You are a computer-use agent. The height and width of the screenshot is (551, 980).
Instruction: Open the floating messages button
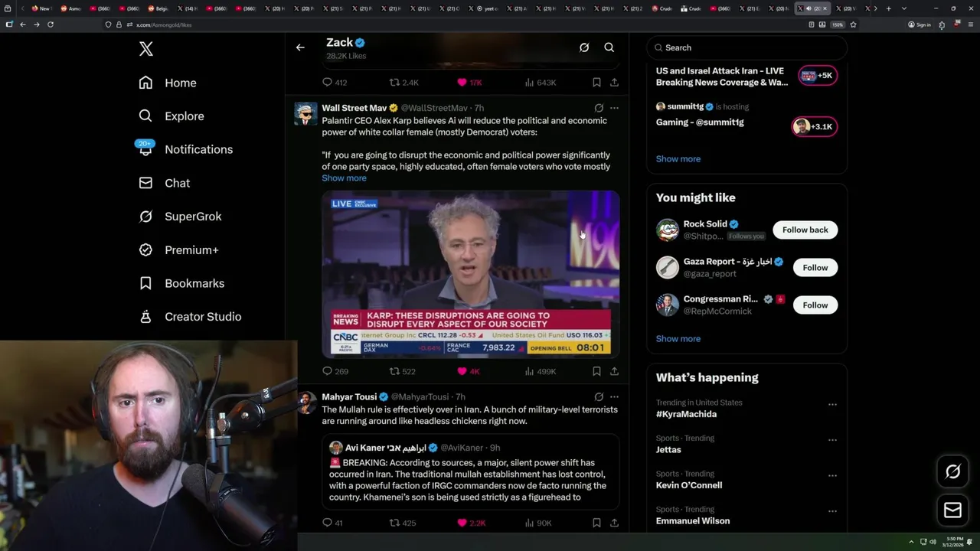[952, 510]
